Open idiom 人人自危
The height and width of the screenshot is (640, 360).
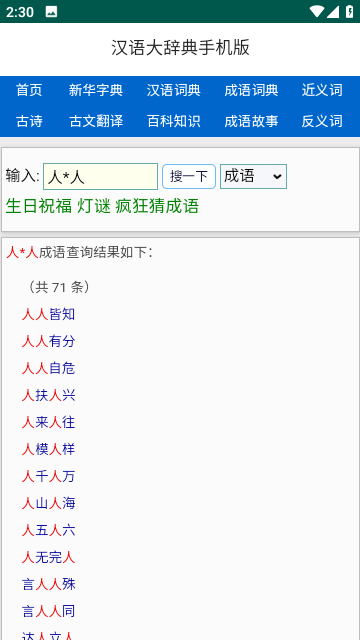[49, 368]
